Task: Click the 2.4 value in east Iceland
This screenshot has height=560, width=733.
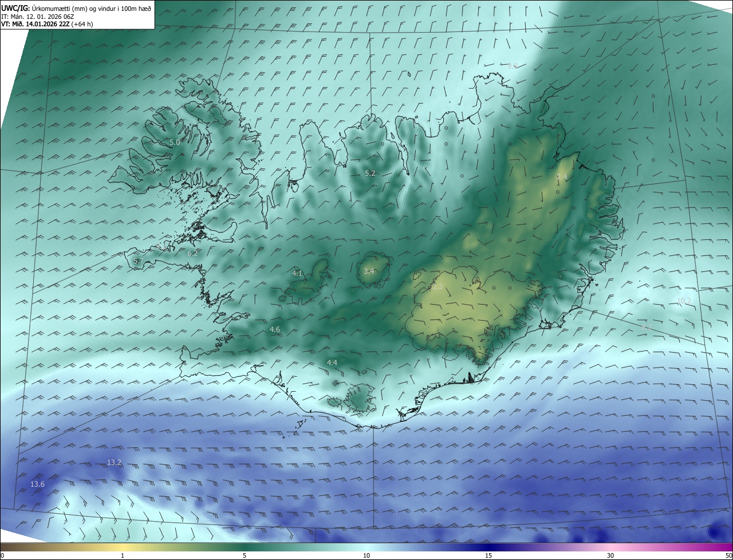Action: point(562,177)
